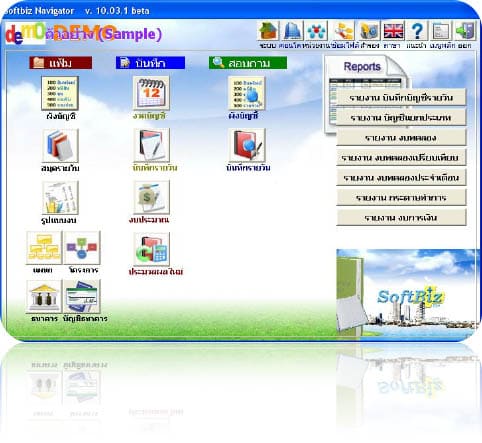Click the wrench repair file toolbar icon
482x443 pixels.
344,31
